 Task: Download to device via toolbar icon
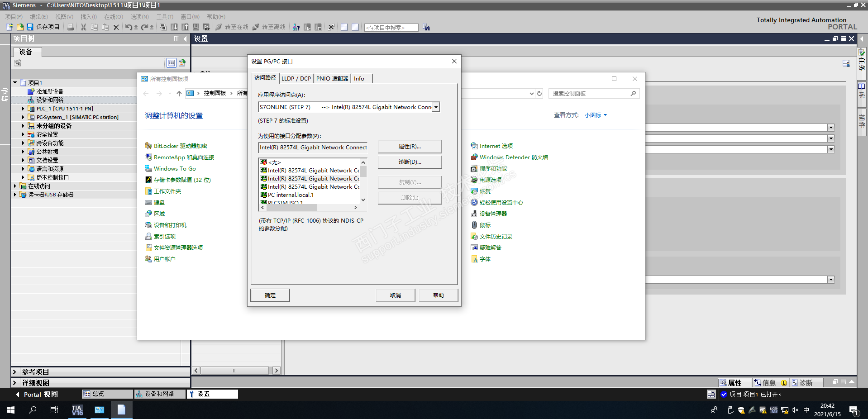click(174, 27)
